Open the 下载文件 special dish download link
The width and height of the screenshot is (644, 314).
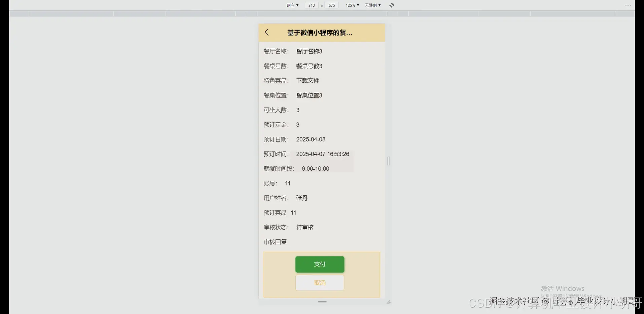tap(307, 80)
